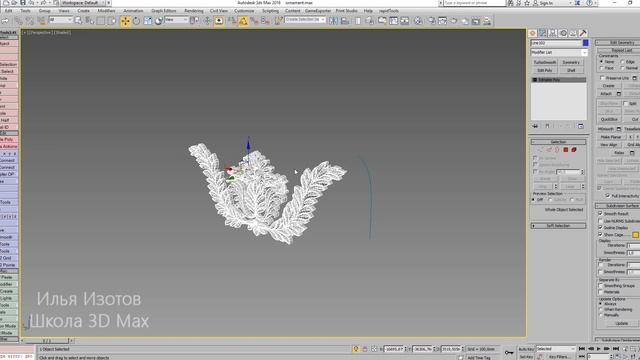Open the Workspace Default dropdown

click(83, 3)
